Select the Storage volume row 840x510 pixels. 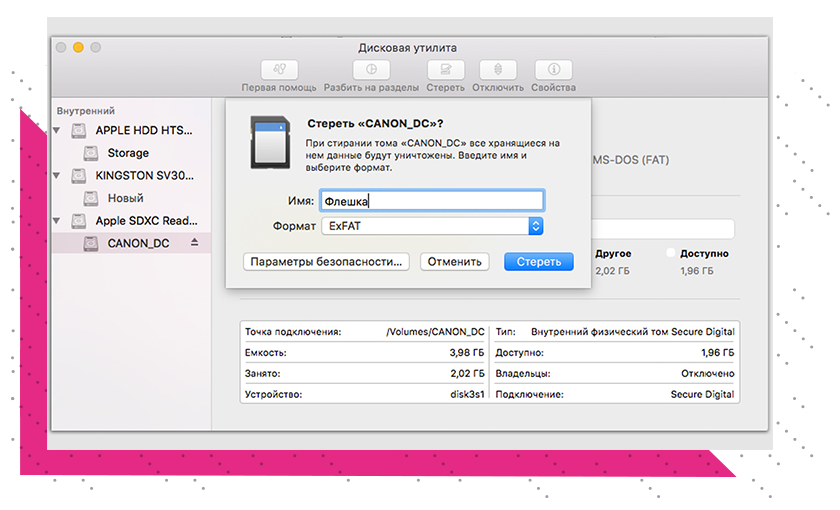tap(131, 153)
